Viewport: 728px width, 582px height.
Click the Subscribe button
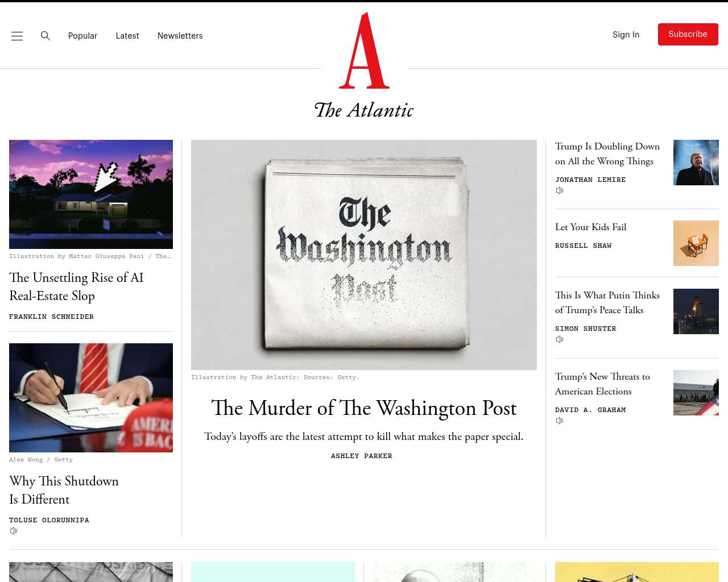[688, 34]
